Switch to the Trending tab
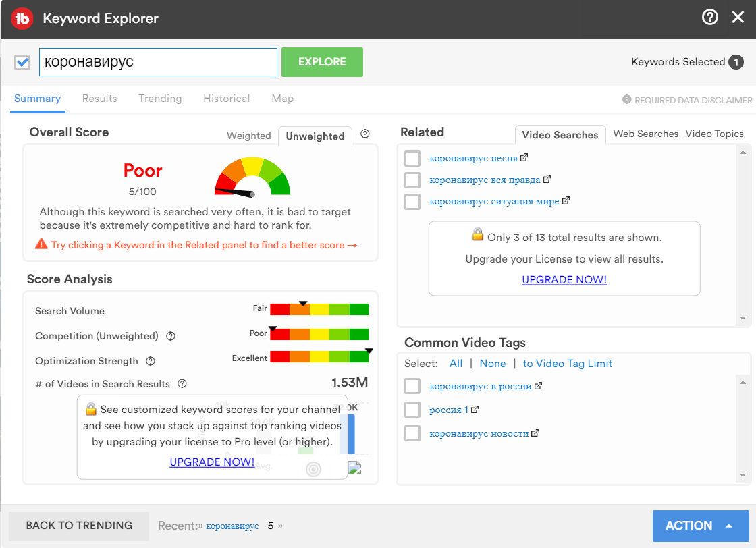Screen dimensions: 756x548 pos(160,99)
